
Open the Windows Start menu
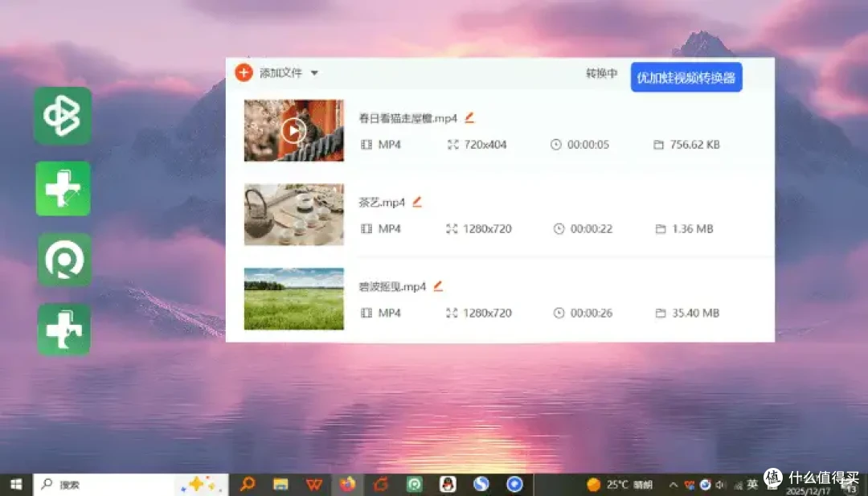point(16,485)
